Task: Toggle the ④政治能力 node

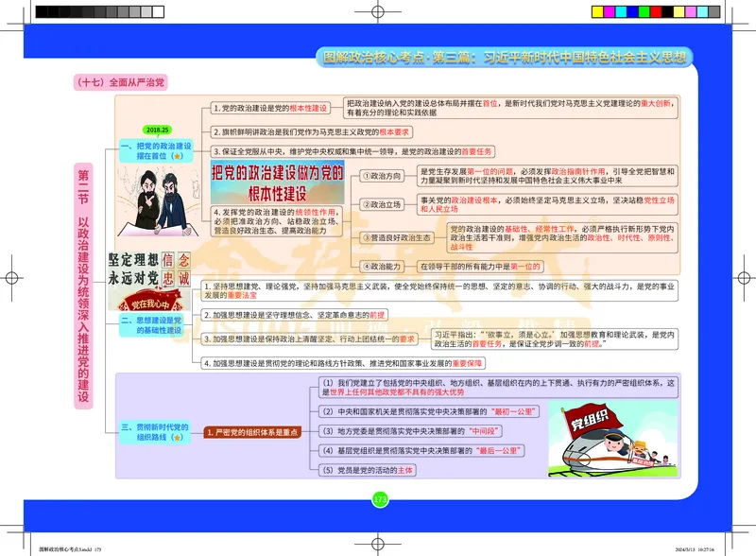Action: 383,266
